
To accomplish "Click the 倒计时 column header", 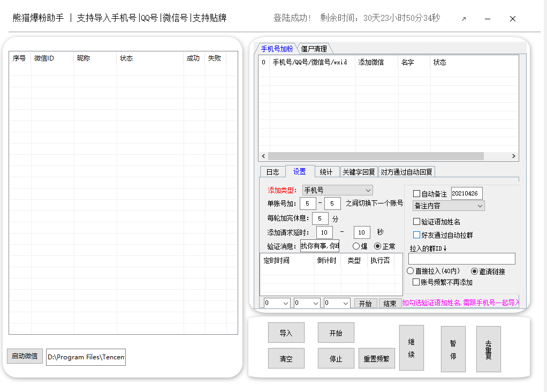I will tap(328, 260).
